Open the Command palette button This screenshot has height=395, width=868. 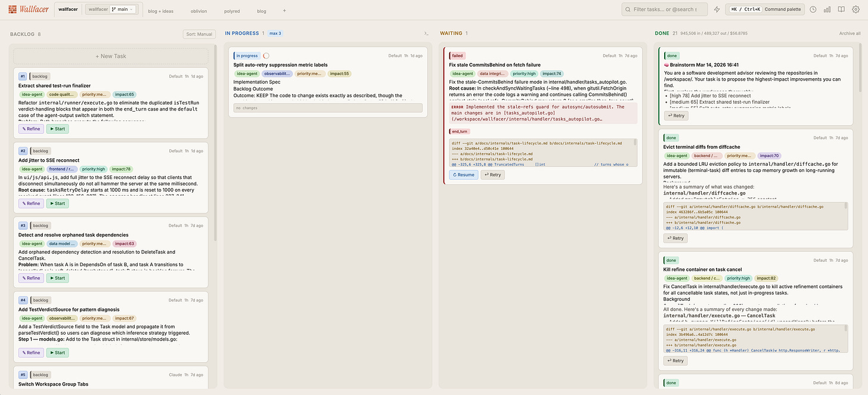tap(765, 10)
